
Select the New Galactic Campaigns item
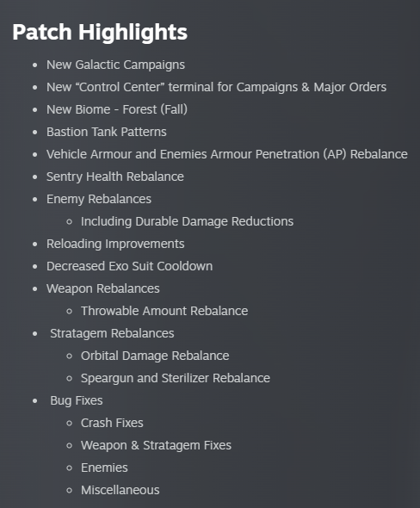(115, 65)
